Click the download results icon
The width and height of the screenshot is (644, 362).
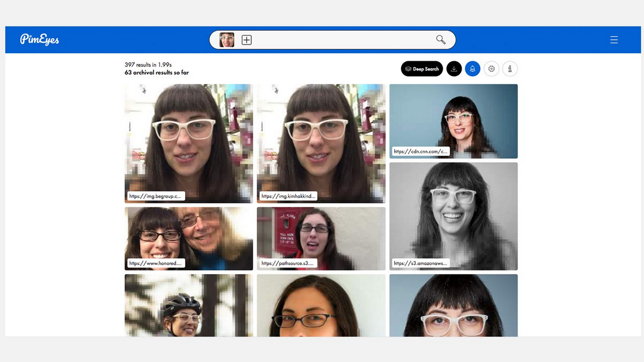coord(454,69)
